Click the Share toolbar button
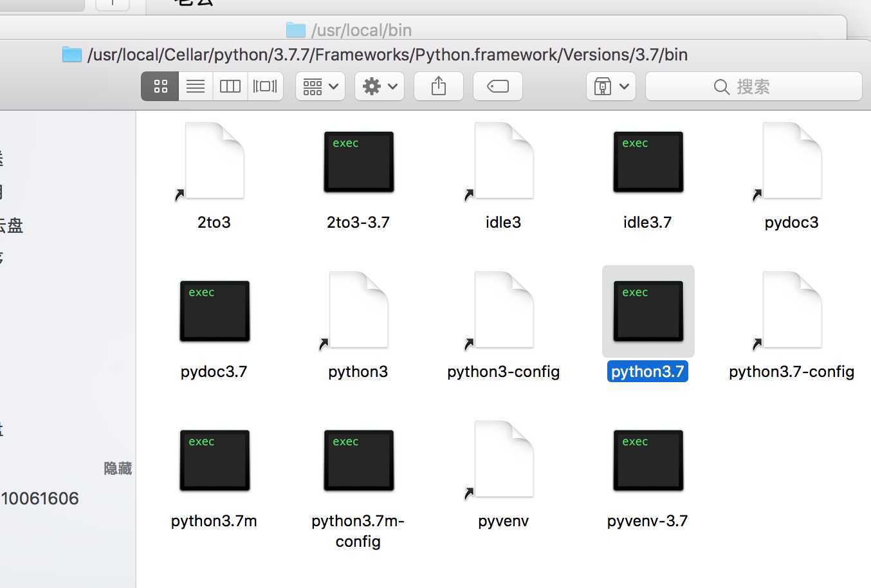Image resolution: width=871 pixels, height=588 pixels. point(439,86)
